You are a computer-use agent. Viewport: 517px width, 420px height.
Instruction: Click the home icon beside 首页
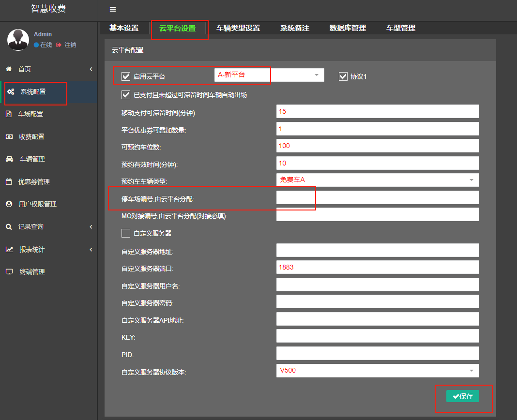tap(9, 69)
